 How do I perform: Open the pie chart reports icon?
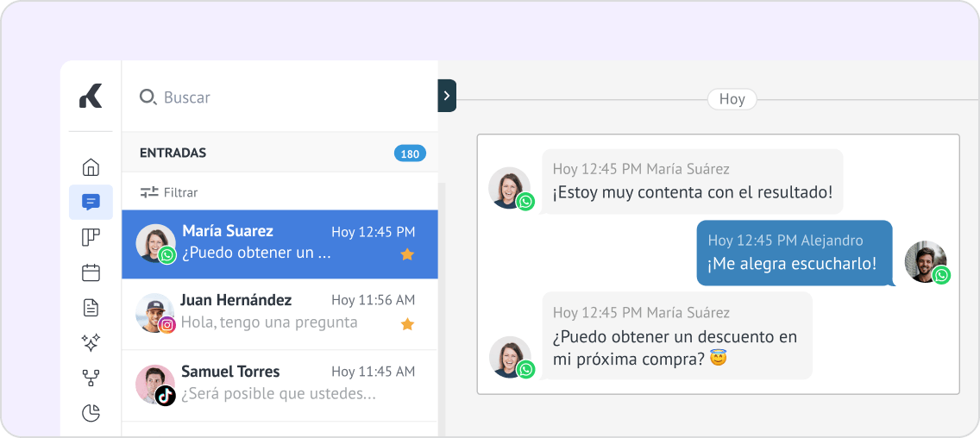coord(91,413)
